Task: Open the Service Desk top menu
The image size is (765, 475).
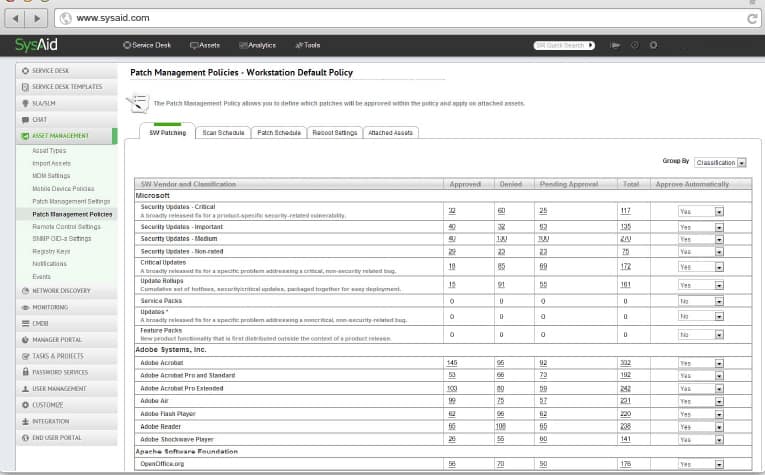Action: tap(147, 45)
